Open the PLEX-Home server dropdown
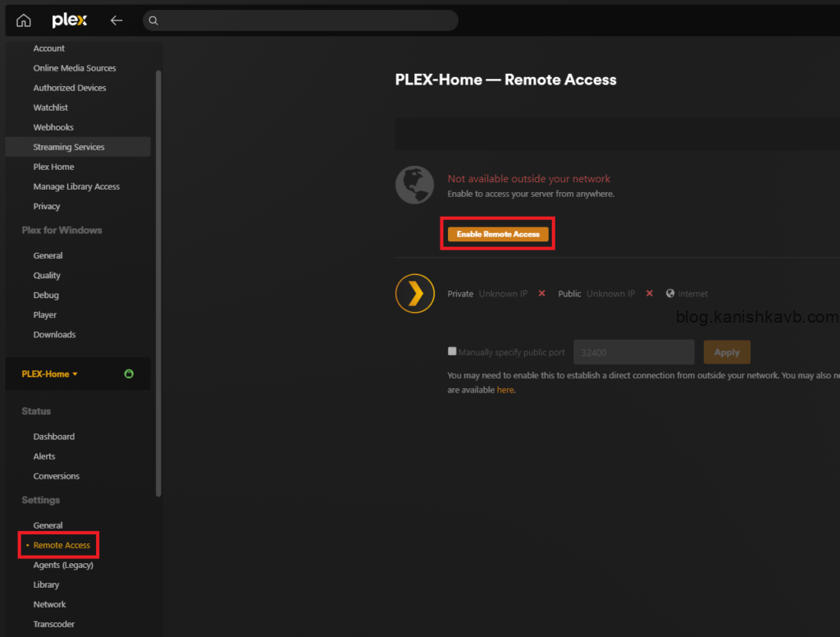The image size is (840, 637). (50, 374)
